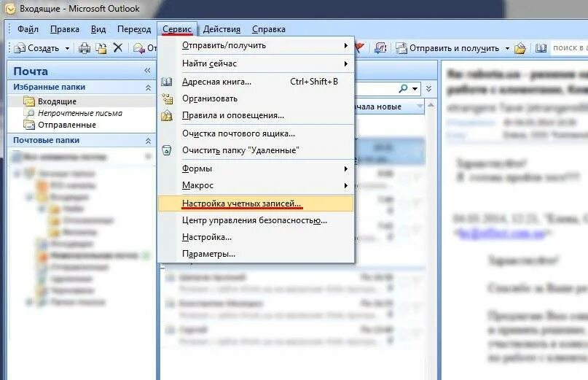The width and height of the screenshot is (588, 380).
Task: Click the address book icon in toolbar
Action: click(x=541, y=48)
